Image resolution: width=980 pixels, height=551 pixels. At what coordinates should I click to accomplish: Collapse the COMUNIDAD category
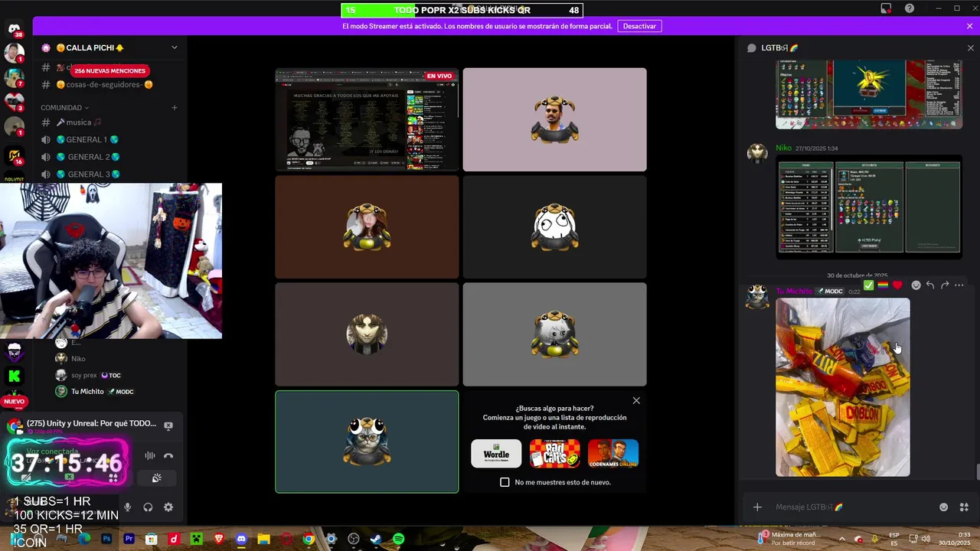(x=64, y=108)
